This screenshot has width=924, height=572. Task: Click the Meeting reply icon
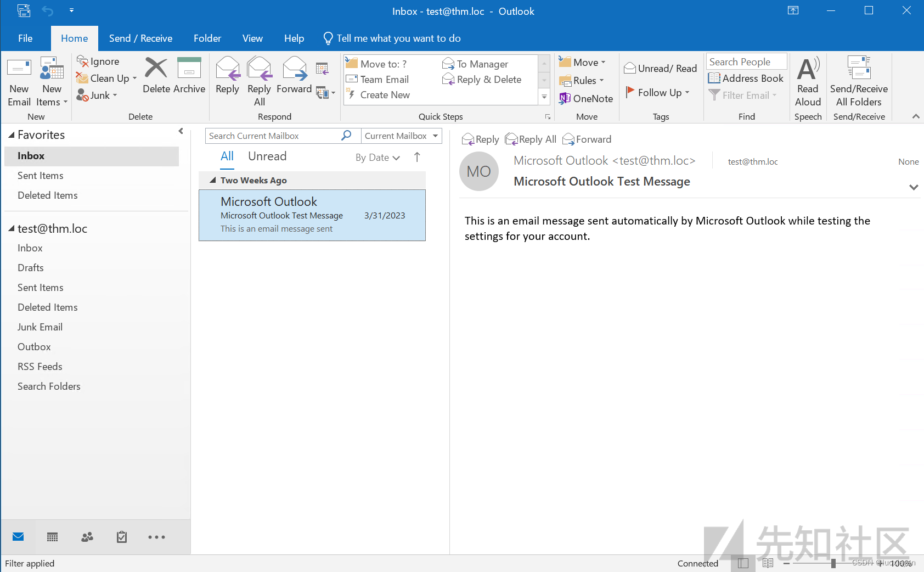point(322,69)
